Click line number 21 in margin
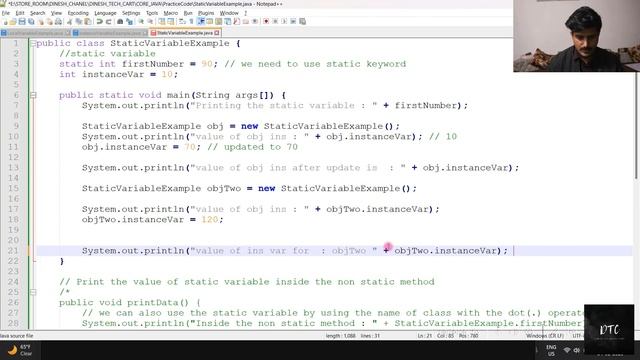This screenshot has height=360, width=640. coord(13,251)
